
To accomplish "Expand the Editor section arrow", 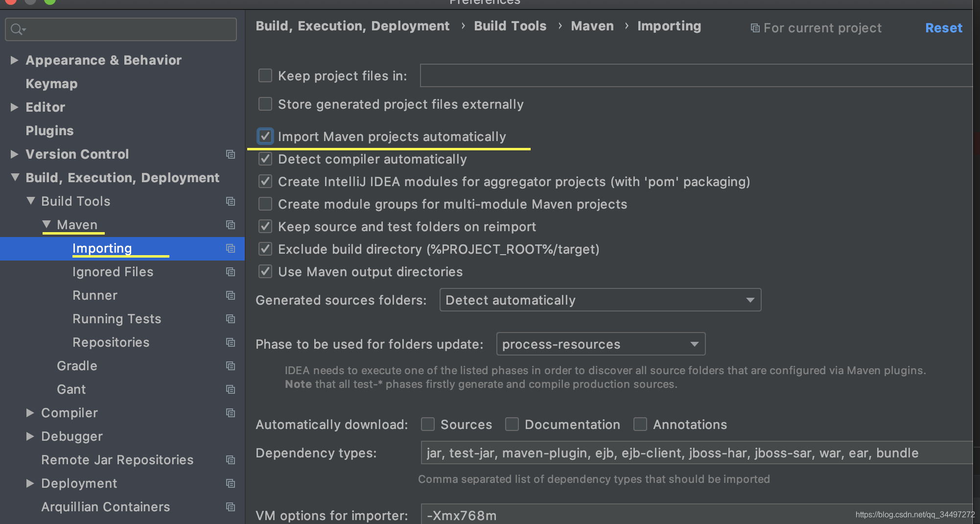I will [x=15, y=107].
